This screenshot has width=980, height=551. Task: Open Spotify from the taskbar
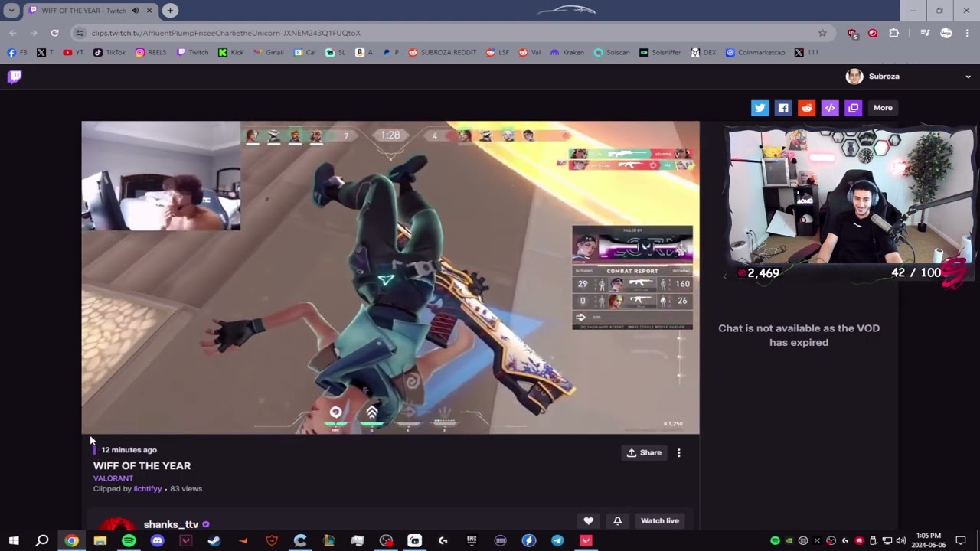click(129, 541)
